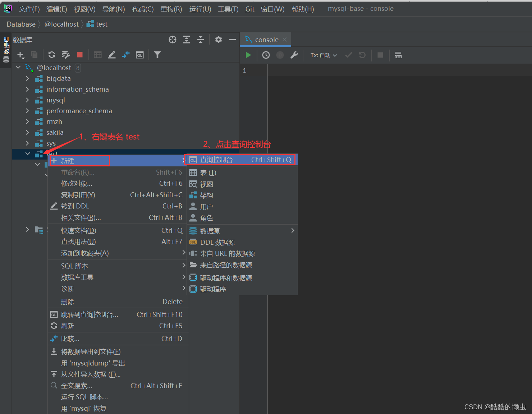
Task: Open Query Console icon in database toolbar
Action: pyautogui.click(x=140, y=55)
